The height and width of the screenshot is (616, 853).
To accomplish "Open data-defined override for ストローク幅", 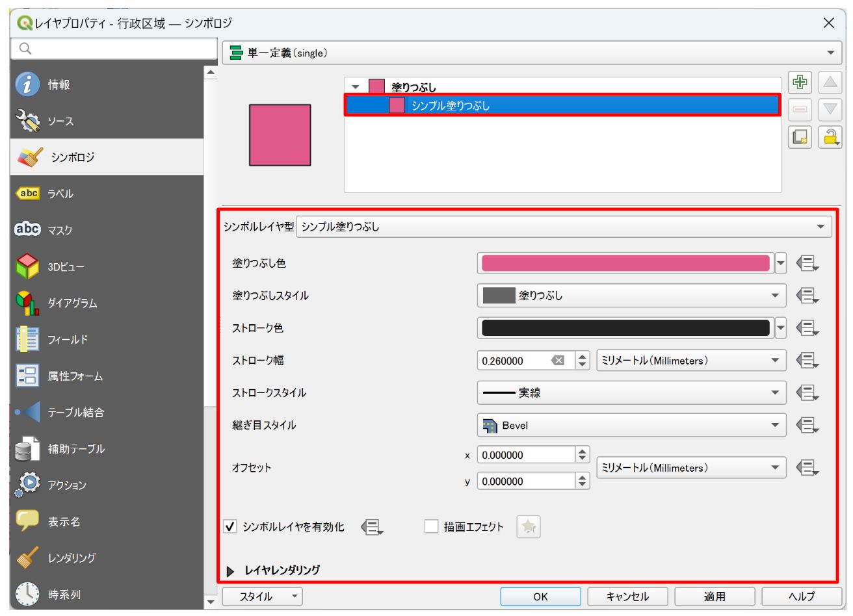I will tap(807, 361).
